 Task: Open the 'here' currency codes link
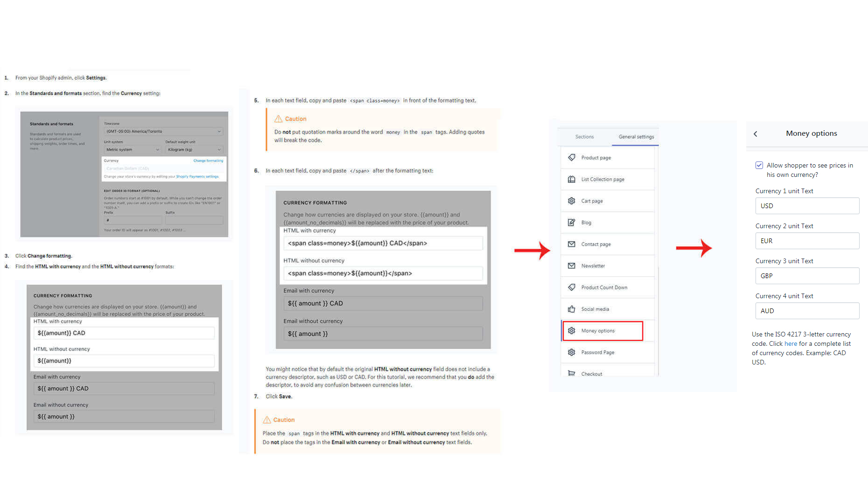click(791, 344)
